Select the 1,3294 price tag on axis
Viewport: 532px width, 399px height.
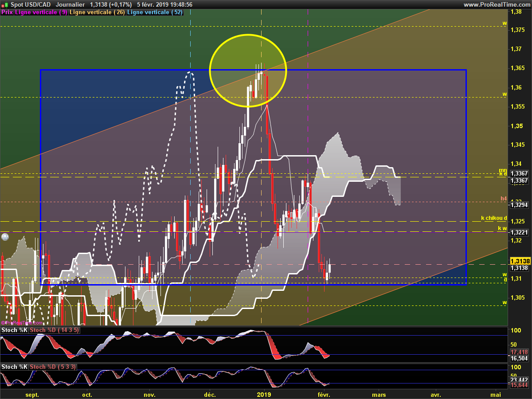tap(519, 205)
